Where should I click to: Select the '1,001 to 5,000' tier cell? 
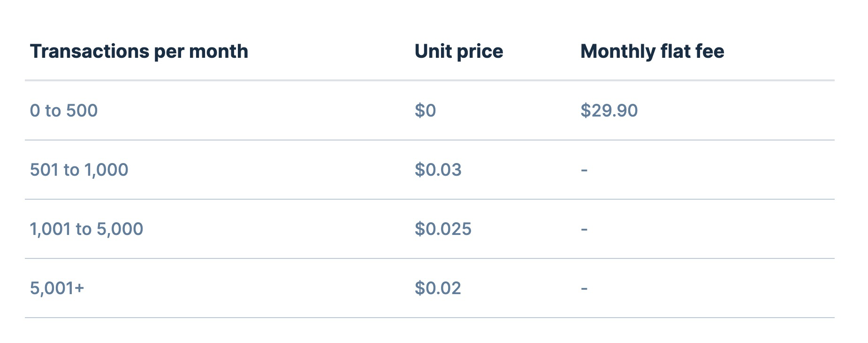(x=87, y=229)
